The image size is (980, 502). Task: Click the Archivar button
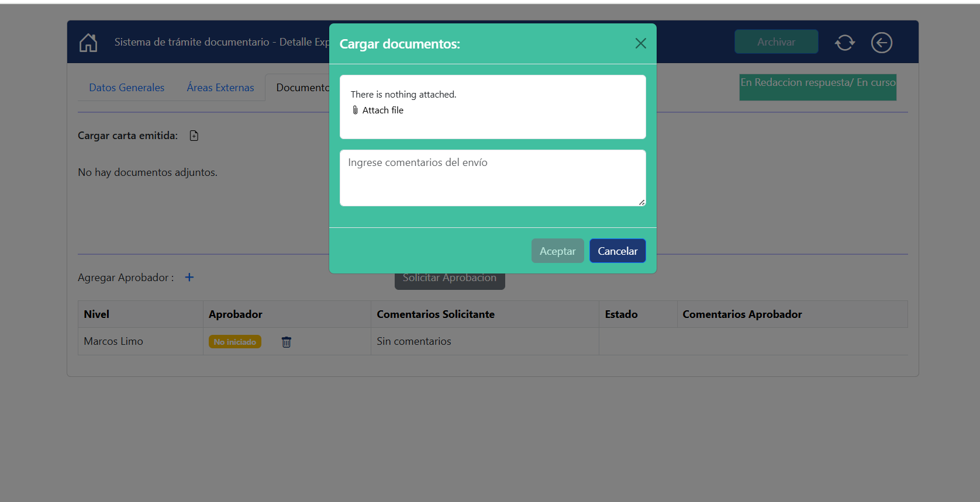tap(776, 42)
